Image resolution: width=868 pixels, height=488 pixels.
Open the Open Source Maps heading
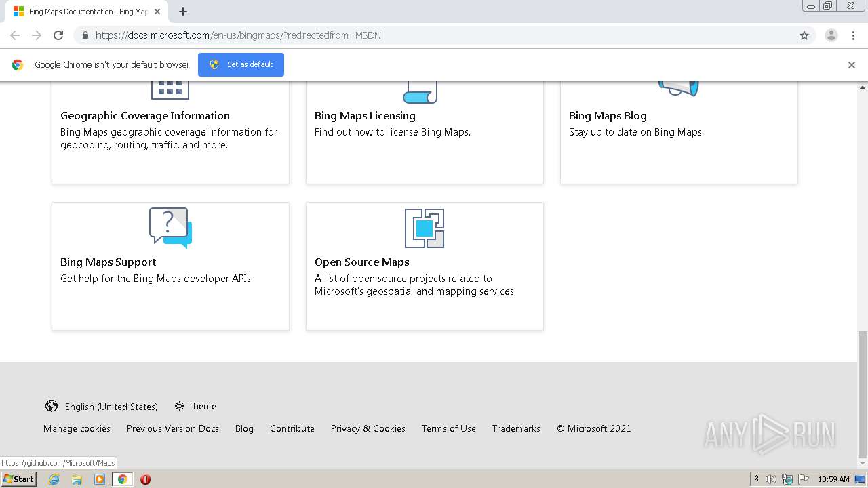coord(362,262)
